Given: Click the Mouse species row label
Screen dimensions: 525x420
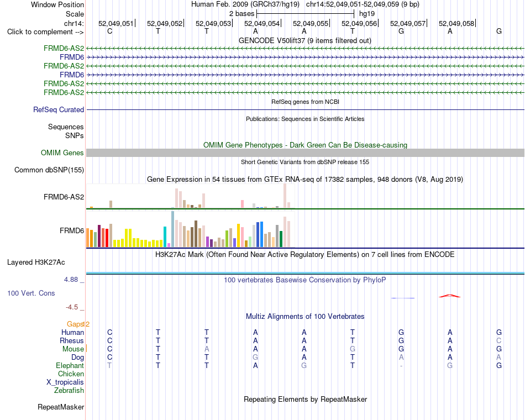Looking at the screenshot, I should [x=73, y=349].
